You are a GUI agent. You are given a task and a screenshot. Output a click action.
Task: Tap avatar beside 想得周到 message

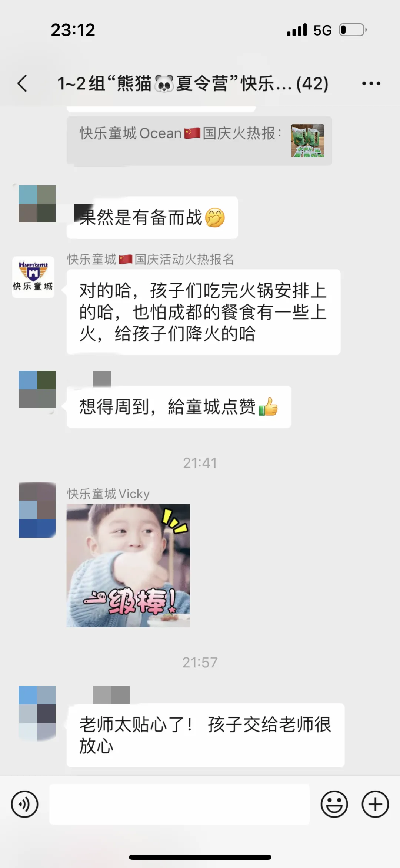[37, 389]
